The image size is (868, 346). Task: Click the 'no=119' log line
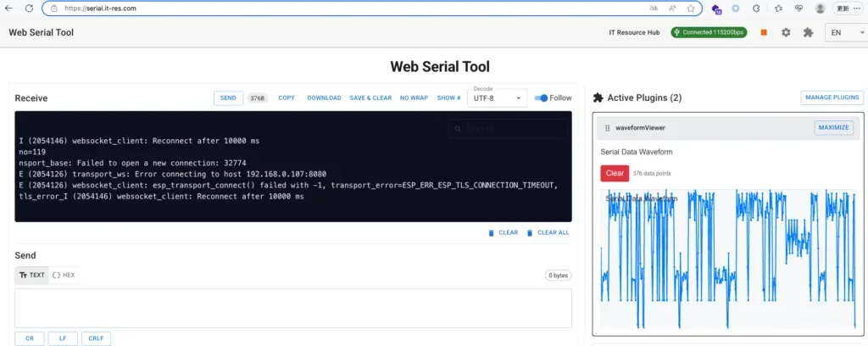32,152
